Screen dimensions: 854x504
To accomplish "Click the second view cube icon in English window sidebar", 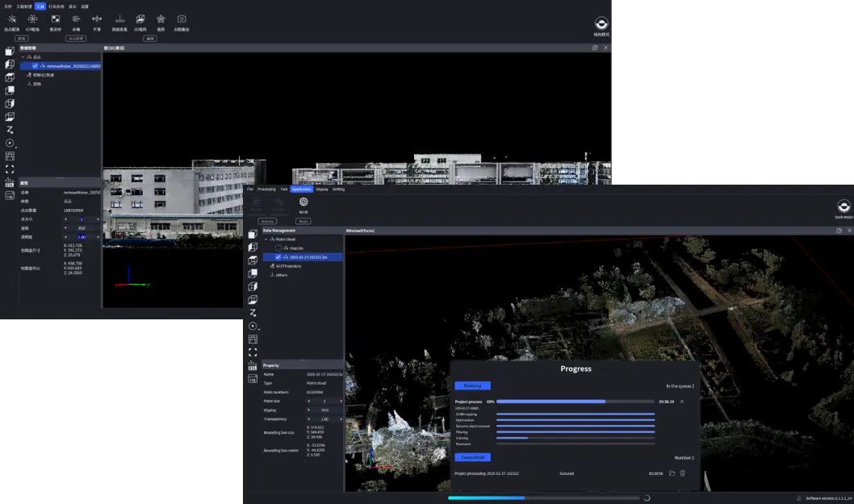I will (253, 247).
